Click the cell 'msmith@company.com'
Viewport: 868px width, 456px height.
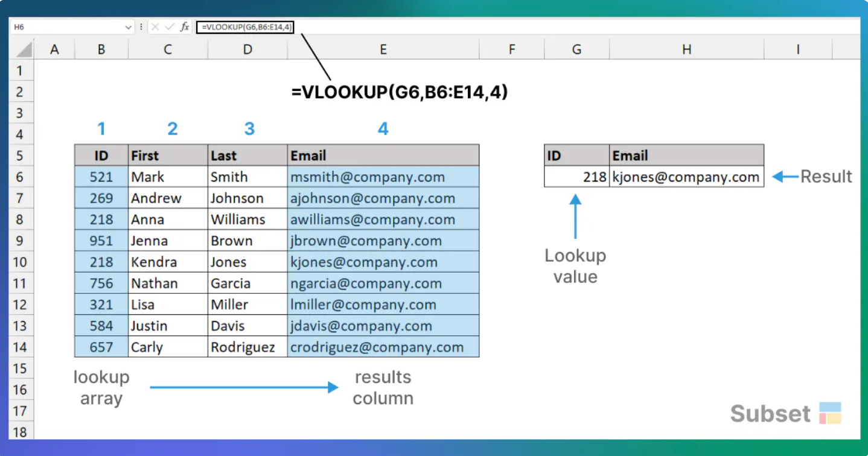(x=383, y=177)
